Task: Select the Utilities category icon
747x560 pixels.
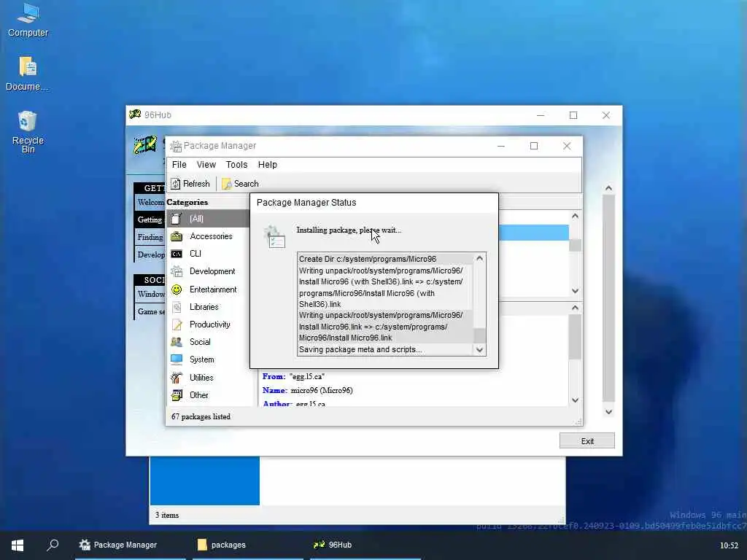Action: 177,378
